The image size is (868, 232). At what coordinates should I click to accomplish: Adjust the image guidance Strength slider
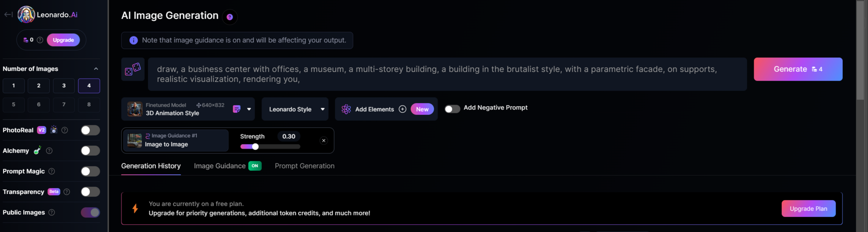(255, 147)
